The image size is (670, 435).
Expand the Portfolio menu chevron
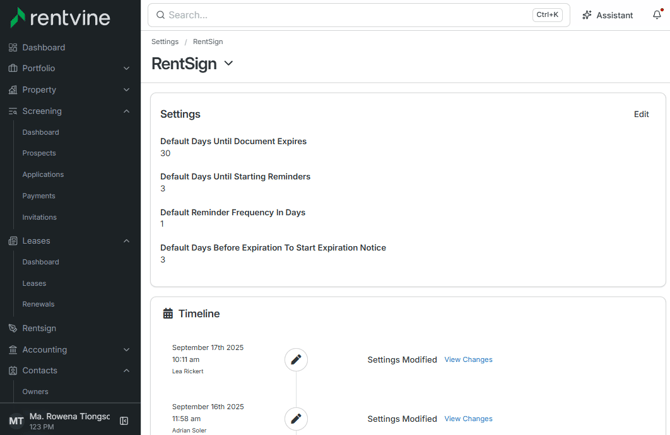tap(126, 68)
